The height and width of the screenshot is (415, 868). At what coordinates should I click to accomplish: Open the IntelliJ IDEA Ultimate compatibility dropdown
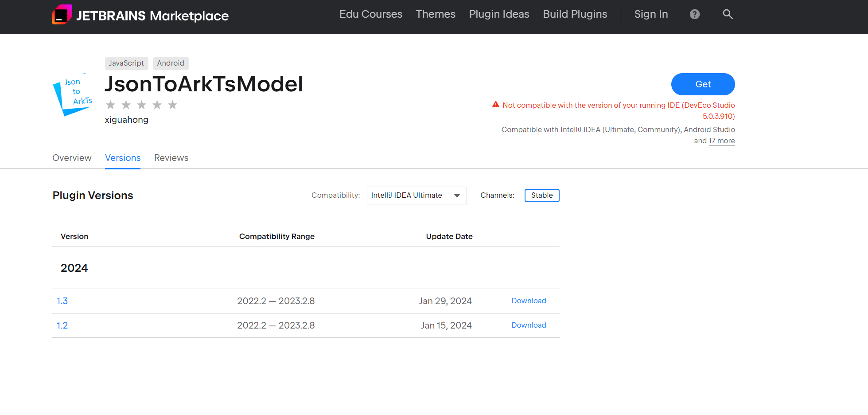click(x=416, y=196)
